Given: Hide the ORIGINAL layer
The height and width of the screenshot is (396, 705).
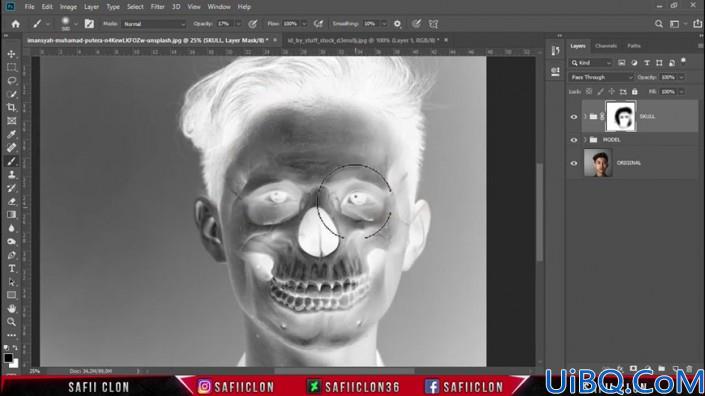Looking at the screenshot, I should [574, 163].
